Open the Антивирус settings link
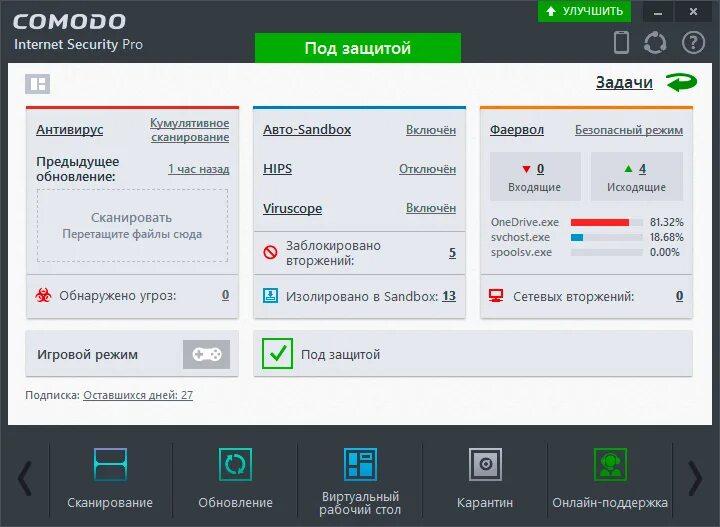The height and width of the screenshot is (527, 720). tap(69, 130)
